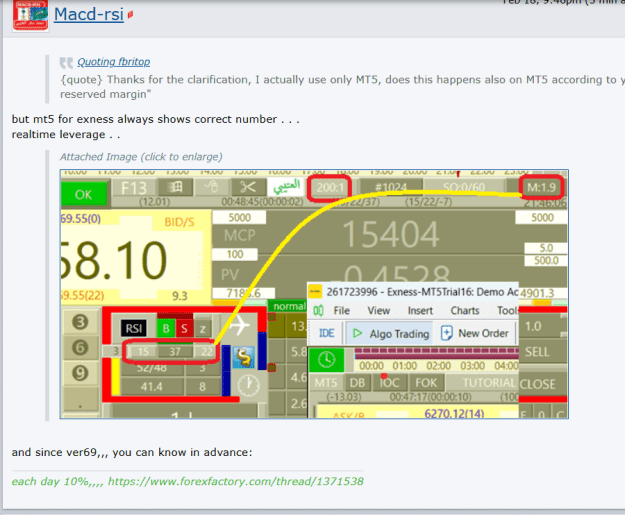The width and height of the screenshot is (625, 515).
Task: Click the gold dollar sign icon
Action: tap(244, 357)
